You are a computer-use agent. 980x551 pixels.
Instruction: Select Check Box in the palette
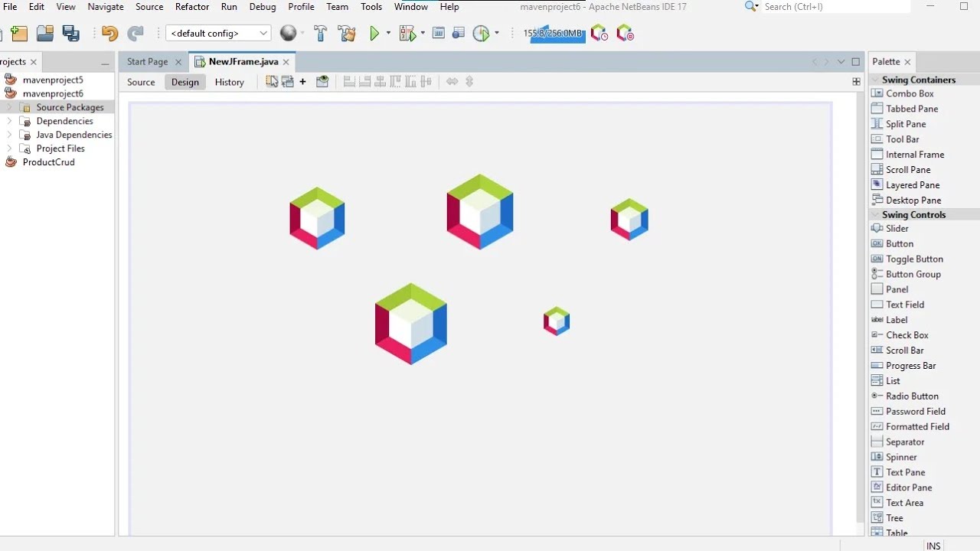click(906, 335)
